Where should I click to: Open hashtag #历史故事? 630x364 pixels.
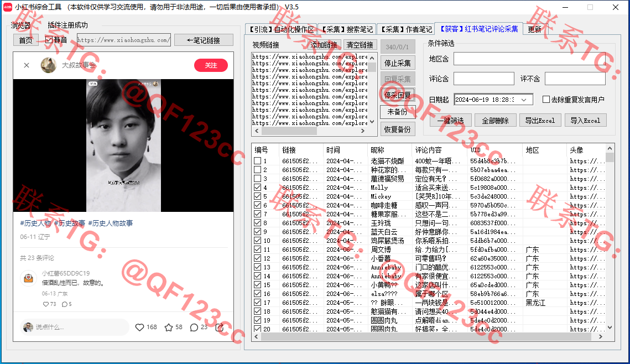(70, 223)
